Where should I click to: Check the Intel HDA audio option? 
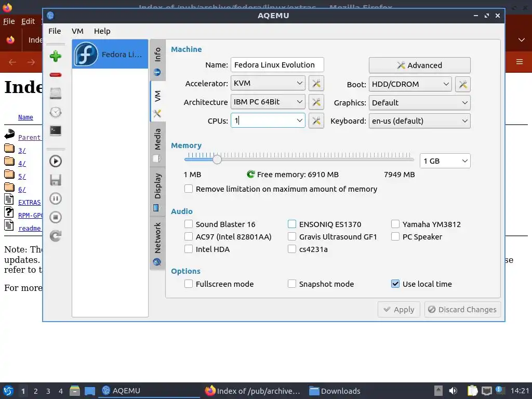click(x=189, y=249)
